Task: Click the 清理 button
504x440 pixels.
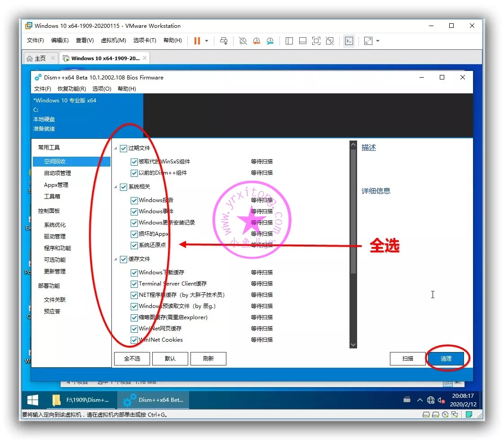Action: click(x=446, y=359)
